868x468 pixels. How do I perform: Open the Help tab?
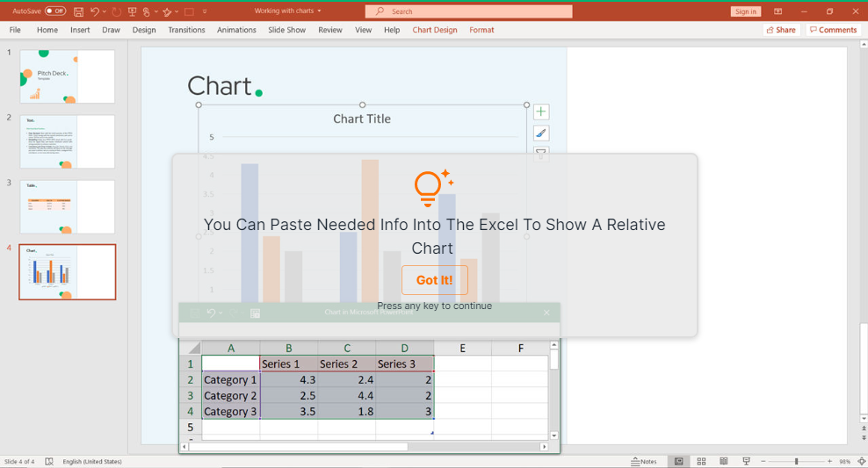pos(392,30)
